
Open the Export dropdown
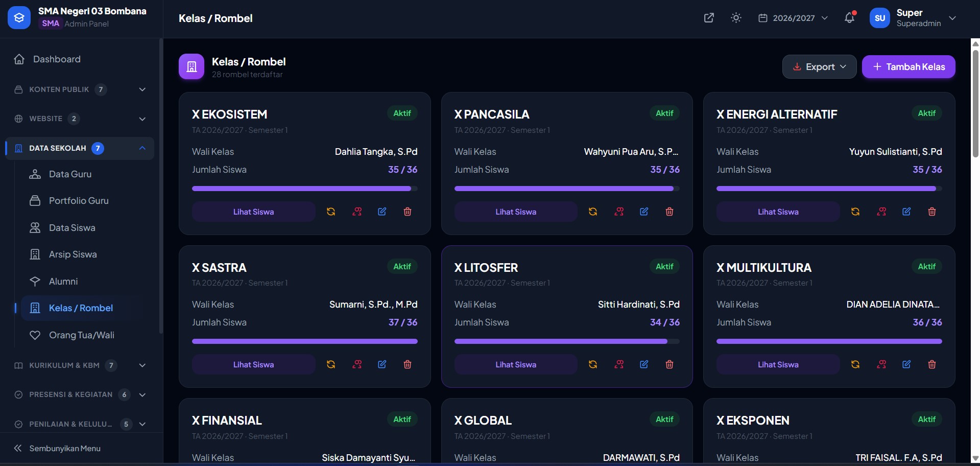point(819,67)
